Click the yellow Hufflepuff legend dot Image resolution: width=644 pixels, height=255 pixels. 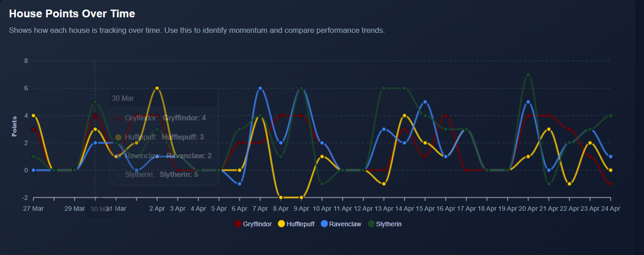click(282, 224)
